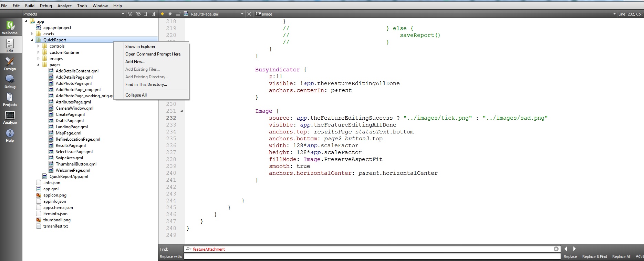Select app.qmlproject in the tree
The height and width of the screenshot is (261, 644).
57,28
